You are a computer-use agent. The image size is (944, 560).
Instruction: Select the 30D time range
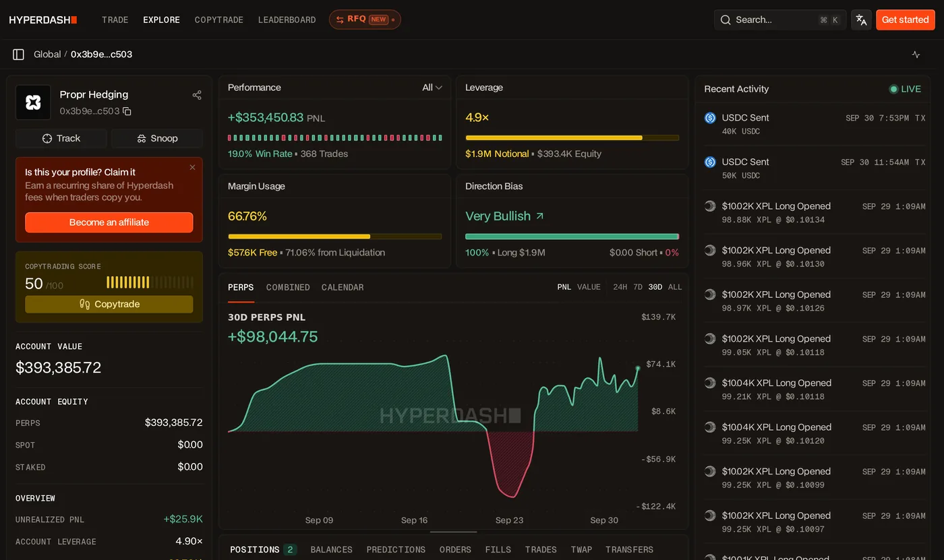pos(655,287)
